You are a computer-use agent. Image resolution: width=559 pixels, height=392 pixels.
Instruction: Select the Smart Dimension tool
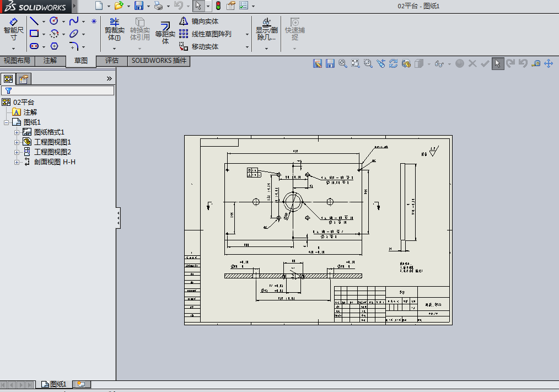coord(14,30)
